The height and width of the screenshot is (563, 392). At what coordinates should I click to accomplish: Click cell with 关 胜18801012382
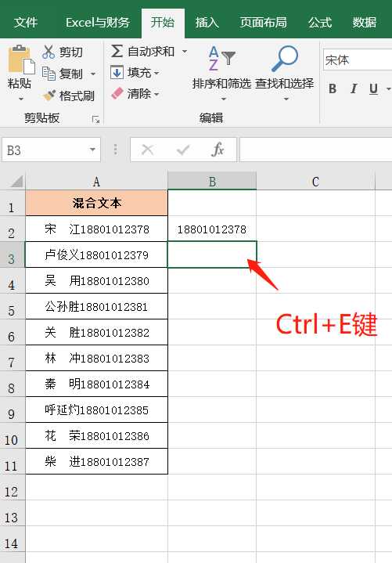(x=96, y=332)
